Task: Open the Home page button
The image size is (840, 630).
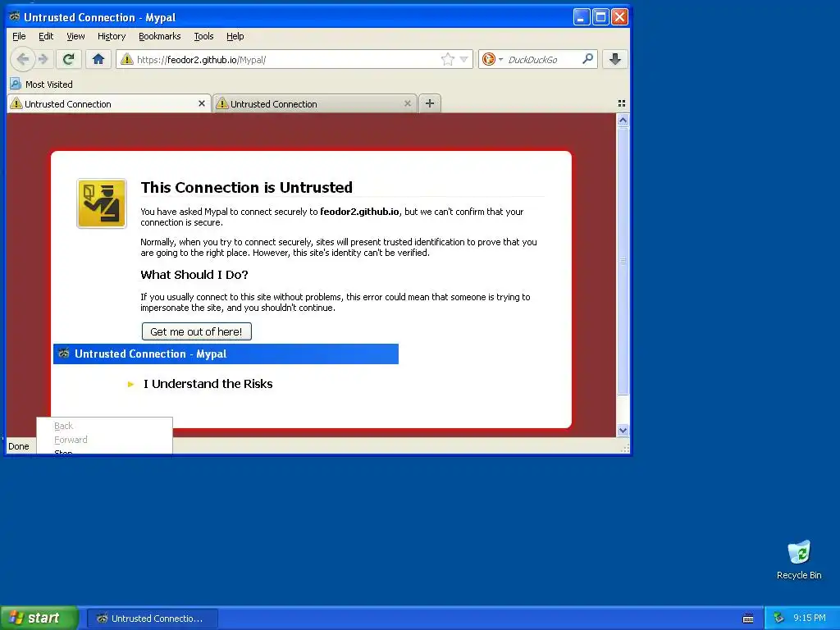Action: coord(98,59)
